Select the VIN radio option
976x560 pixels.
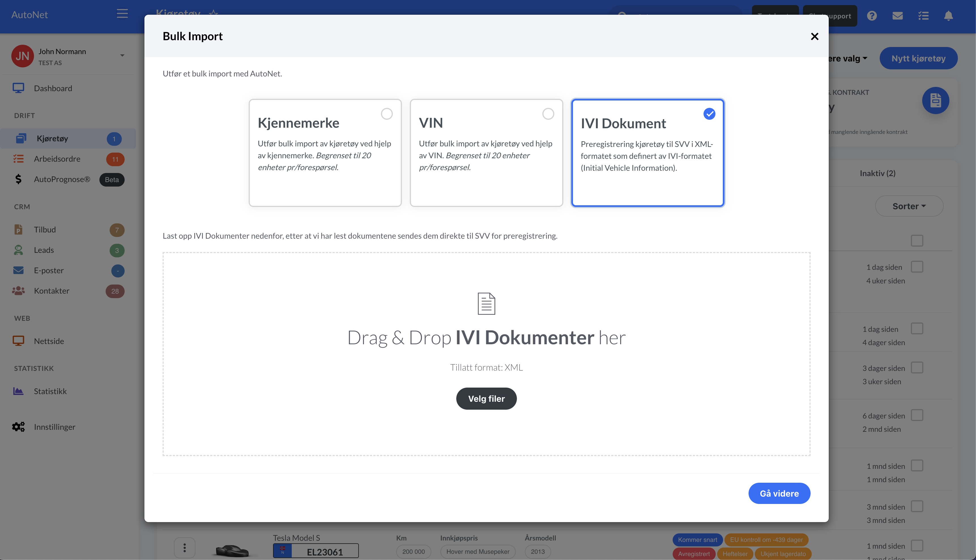click(548, 114)
